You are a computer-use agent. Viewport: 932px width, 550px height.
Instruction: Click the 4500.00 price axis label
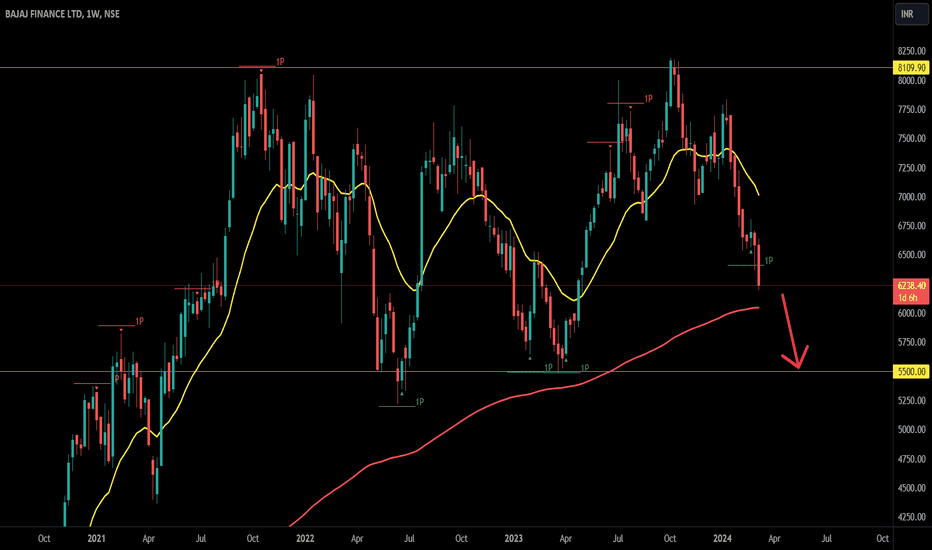[x=912, y=488]
